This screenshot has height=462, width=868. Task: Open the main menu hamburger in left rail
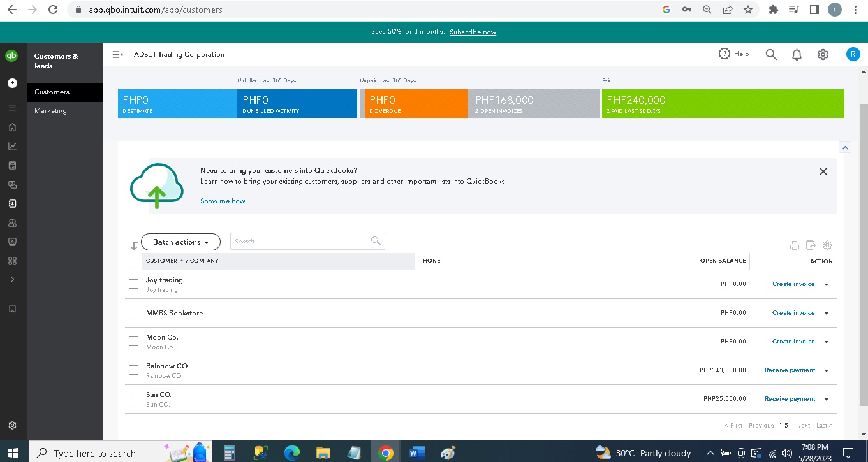pos(12,108)
